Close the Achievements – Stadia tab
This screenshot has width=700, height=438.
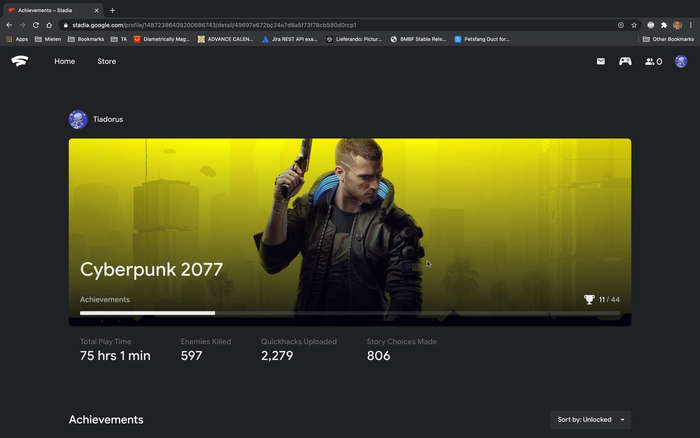[x=96, y=10]
